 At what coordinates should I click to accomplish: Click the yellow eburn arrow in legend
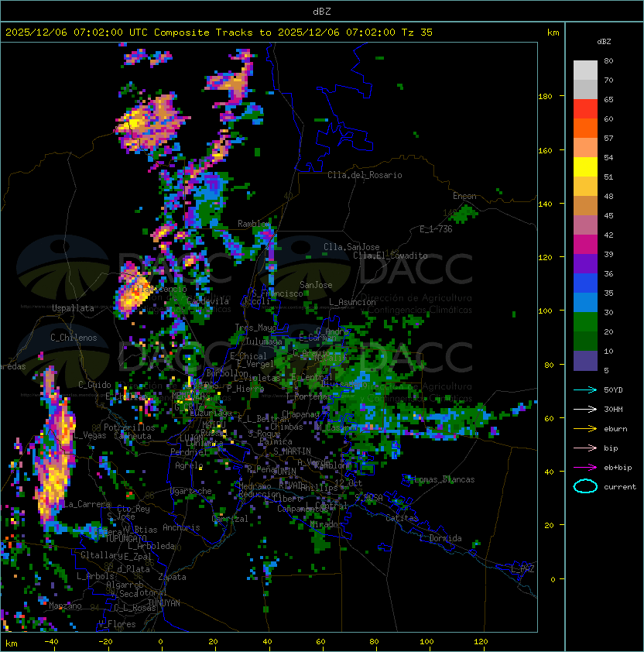click(585, 429)
